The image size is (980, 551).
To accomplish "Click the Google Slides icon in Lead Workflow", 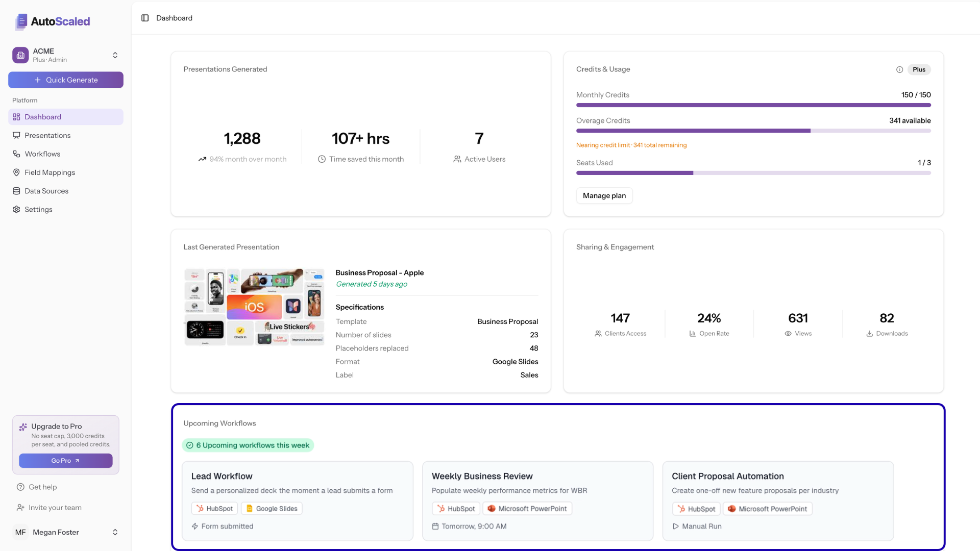I will click(250, 509).
